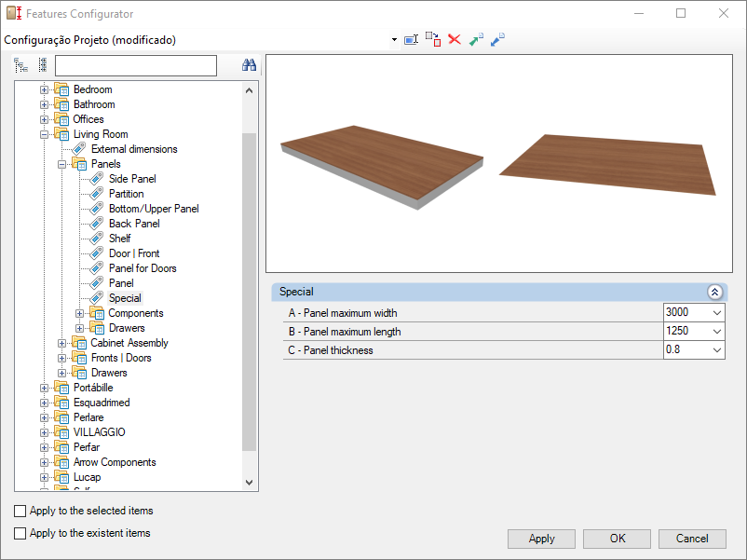
Task: Click the Shelf tag icon
Action: [x=97, y=239]
